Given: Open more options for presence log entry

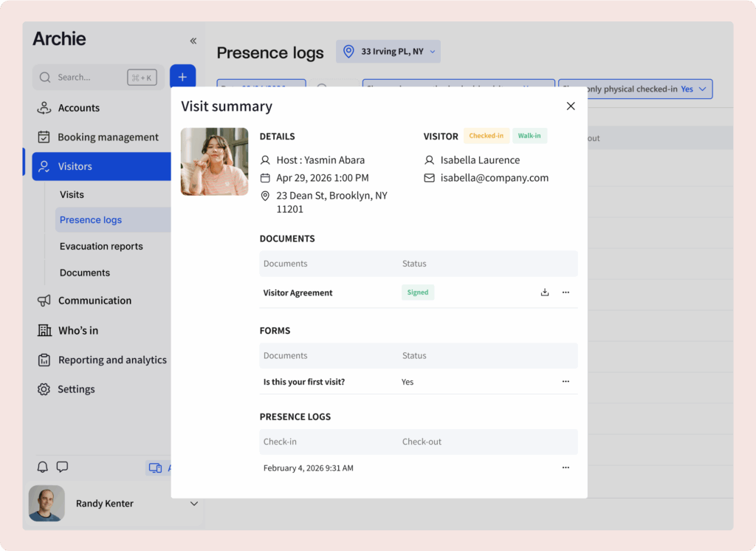Looking at the screenshot, I should pyautogui.click(x=566, y=468).
